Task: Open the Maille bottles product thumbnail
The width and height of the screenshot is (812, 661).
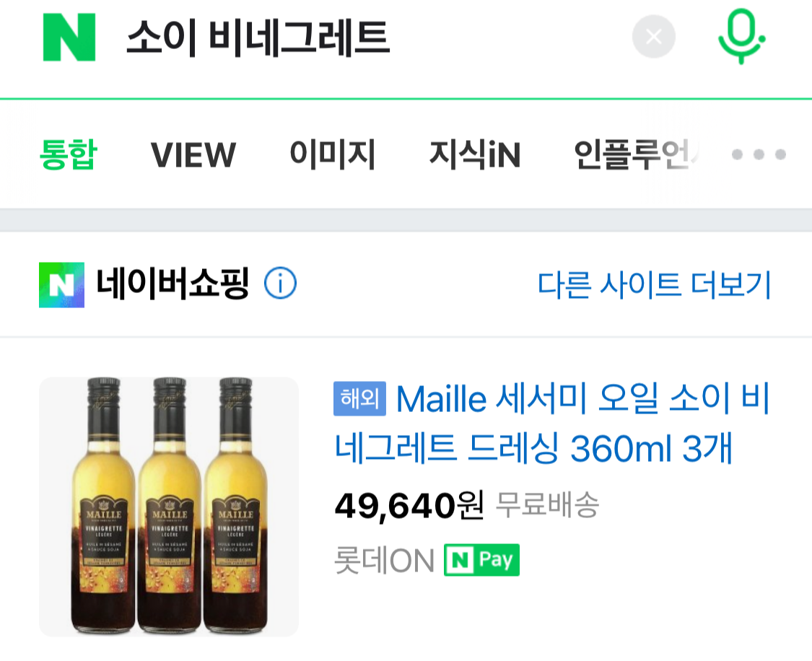Action: (169, 507)
